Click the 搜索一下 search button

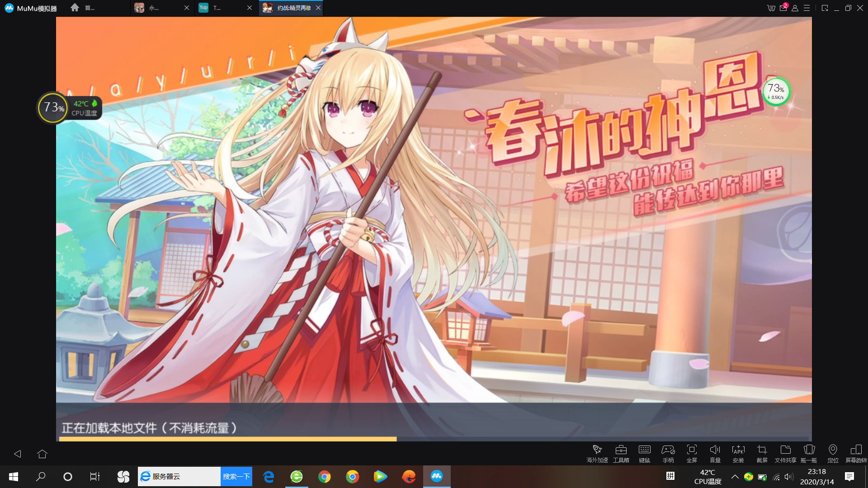(236, 476)
